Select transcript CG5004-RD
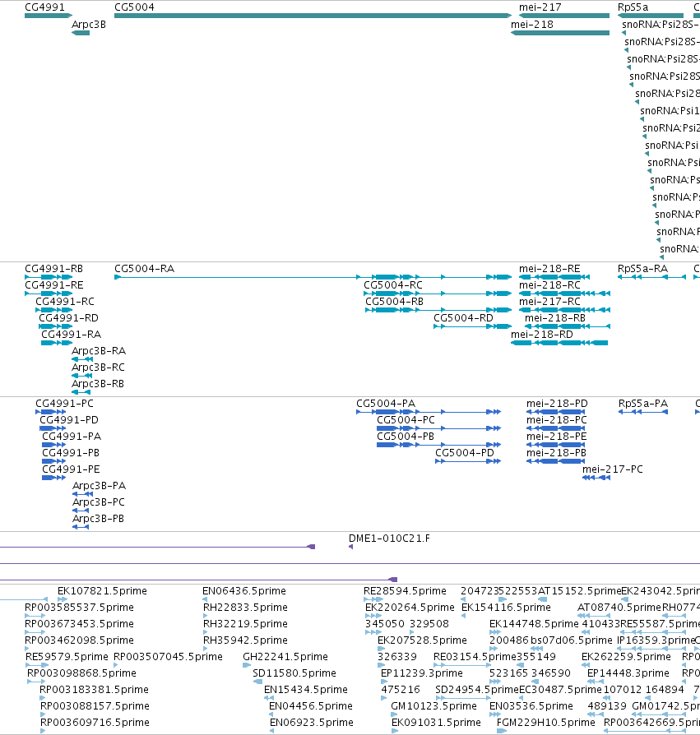 pos(463,318)
